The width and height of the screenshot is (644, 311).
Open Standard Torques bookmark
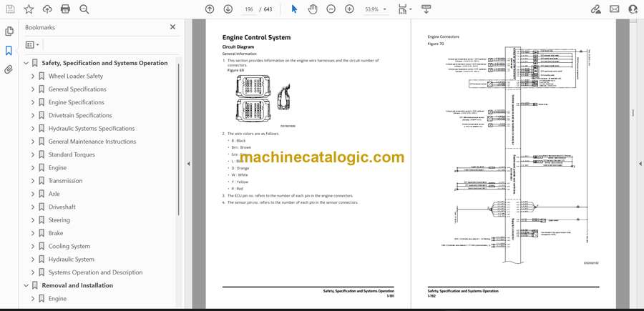click(72, 154)
